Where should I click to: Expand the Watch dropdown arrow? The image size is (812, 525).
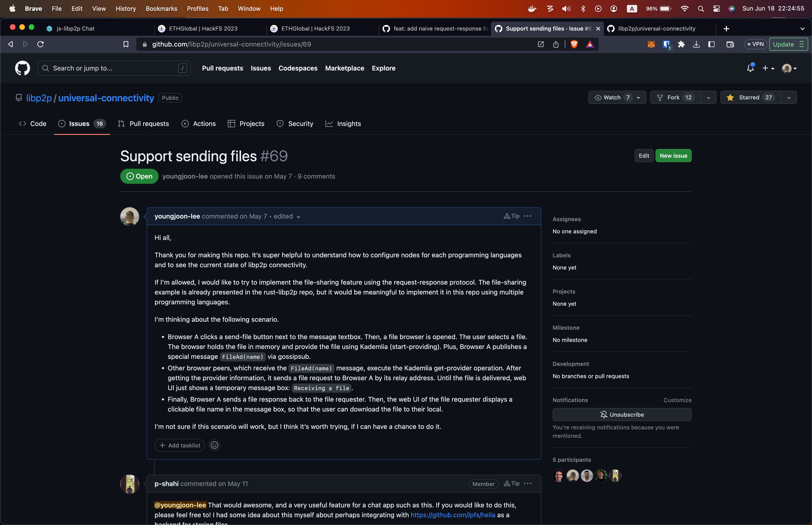(x=639, y=97)
